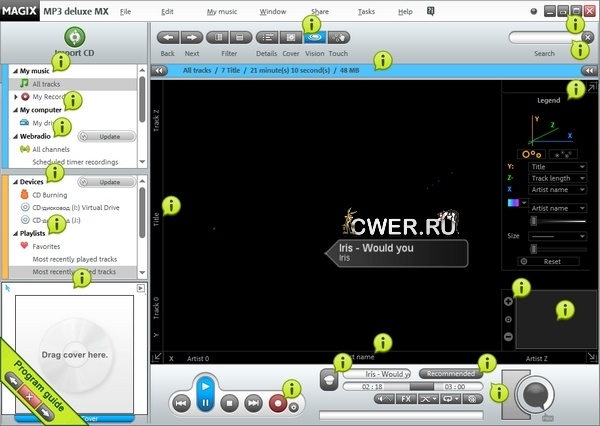Screen dimensions: 600x426
Task: Switch to Touch view mode
Action: coord(339,37)
